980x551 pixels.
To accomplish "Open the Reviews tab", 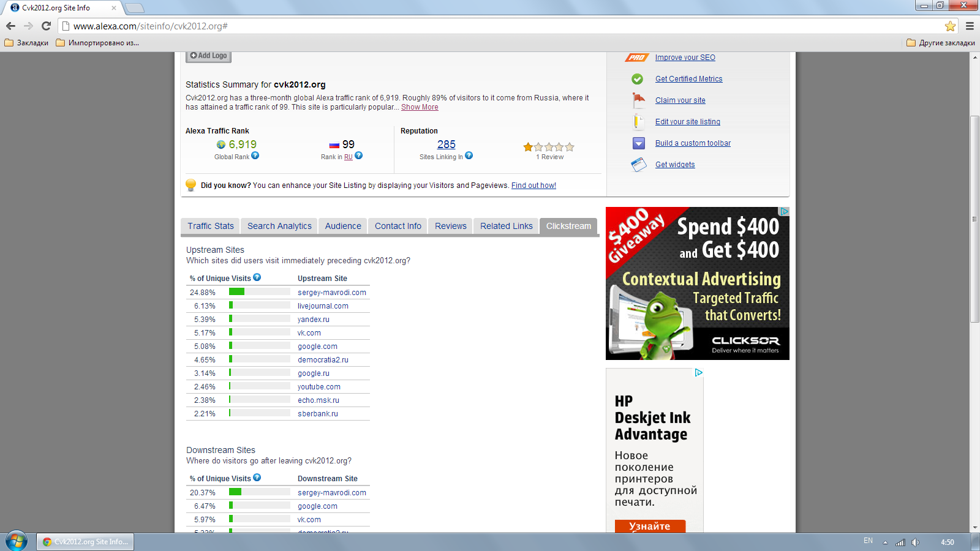I will coord(451,226).
